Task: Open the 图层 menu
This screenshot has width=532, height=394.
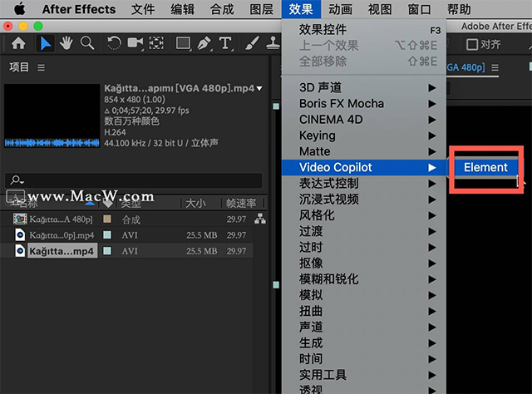Action: click(x=261, y=9)
